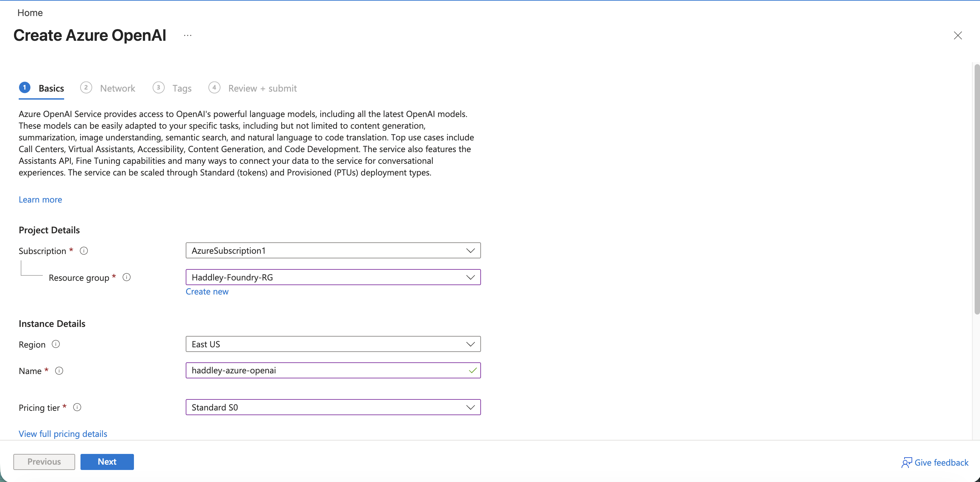Open the Region dropdown

click(x=470, y=344)
